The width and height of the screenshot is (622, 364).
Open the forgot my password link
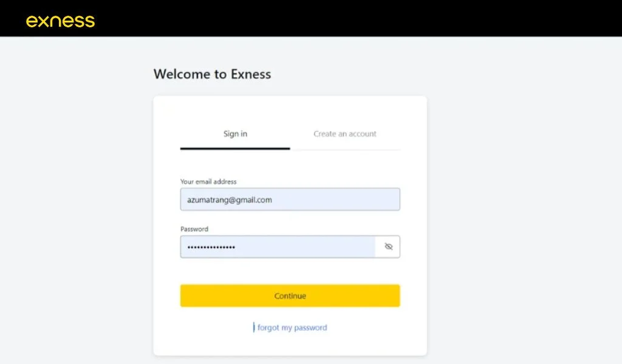(x=292, y=328)
